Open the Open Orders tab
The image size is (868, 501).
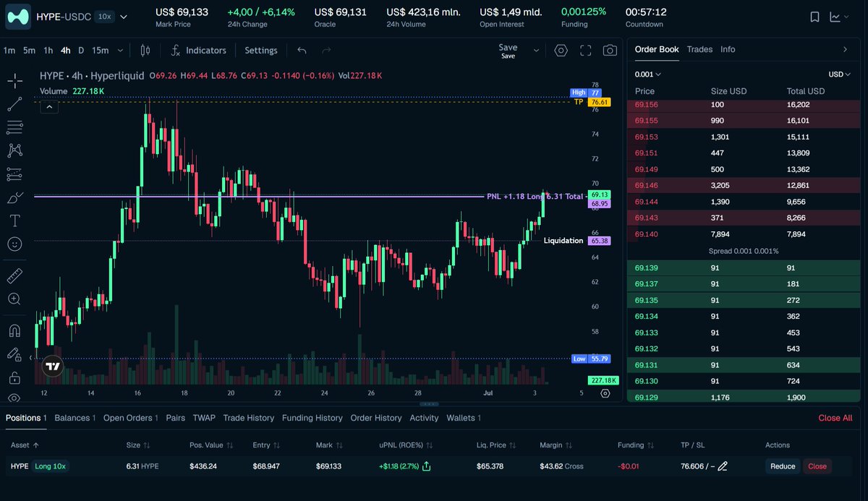131,418
